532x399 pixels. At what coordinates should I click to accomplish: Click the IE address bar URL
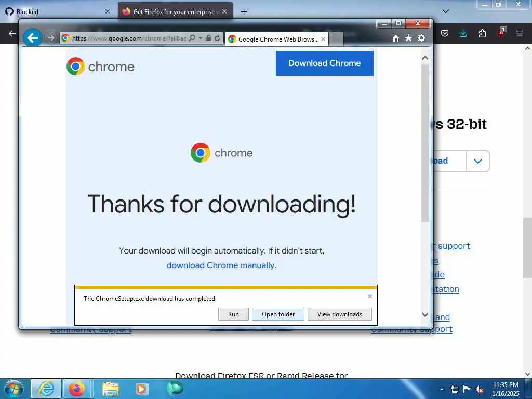(129, 38)
